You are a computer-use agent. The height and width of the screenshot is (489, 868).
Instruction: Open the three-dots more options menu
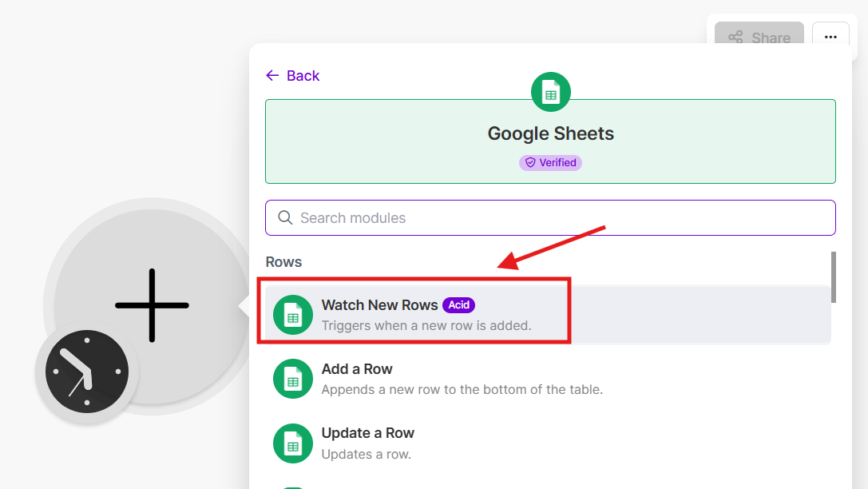pos(830,35)
